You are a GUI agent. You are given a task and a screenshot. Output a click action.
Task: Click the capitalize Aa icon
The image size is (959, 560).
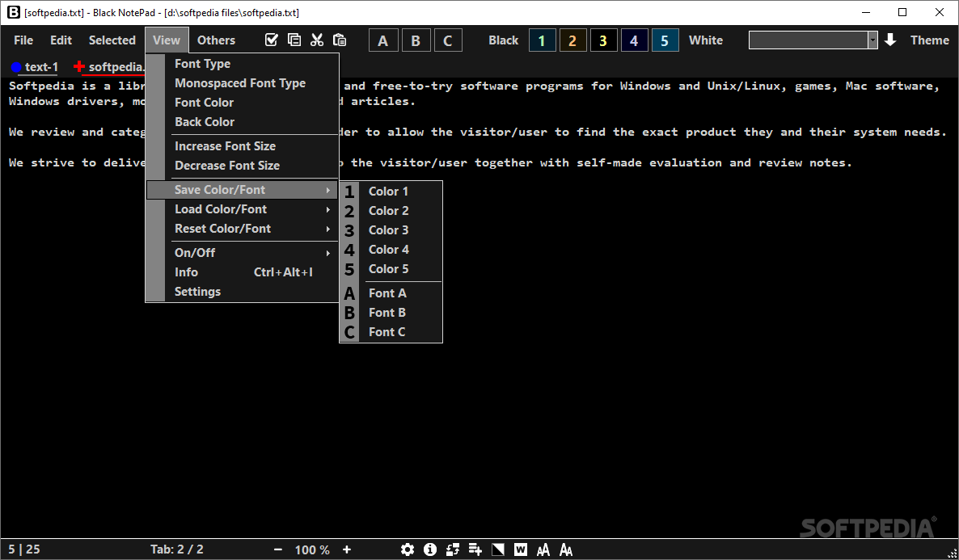(566, 549)
